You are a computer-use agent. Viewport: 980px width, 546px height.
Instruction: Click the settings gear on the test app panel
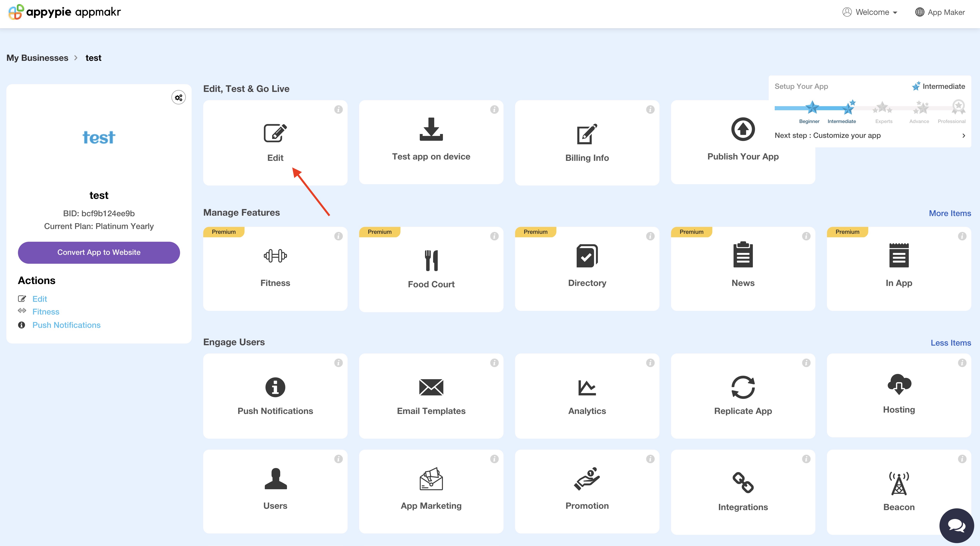pyautogui.click(x=179, y=98)
